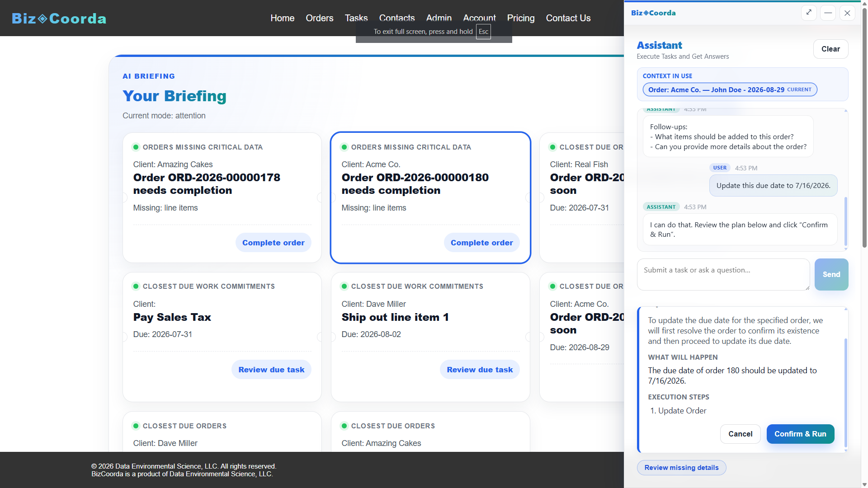Click the BizCoorda logo in header

tap(59, 18)
